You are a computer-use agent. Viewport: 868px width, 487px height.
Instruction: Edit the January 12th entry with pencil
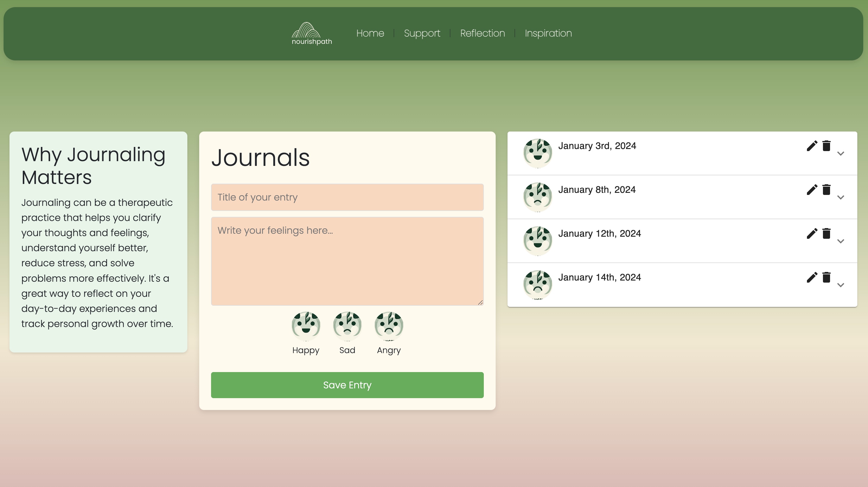pyautogui.click(x=812, y=233)
